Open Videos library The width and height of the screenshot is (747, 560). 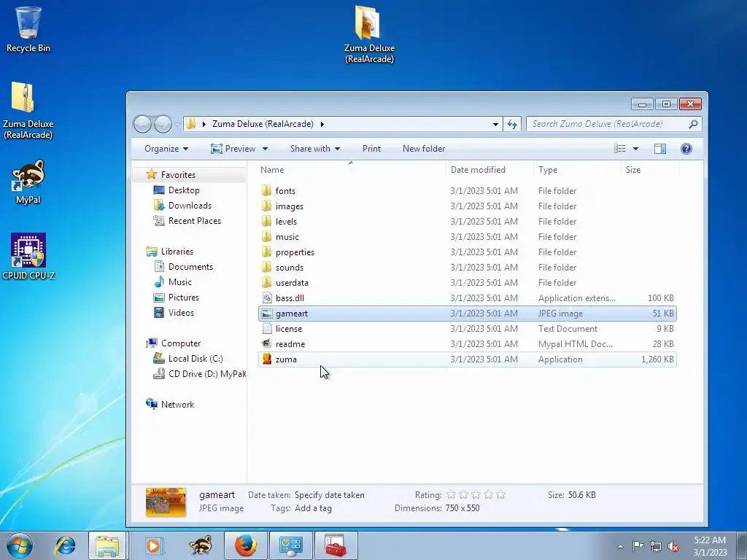pos(181,313)
